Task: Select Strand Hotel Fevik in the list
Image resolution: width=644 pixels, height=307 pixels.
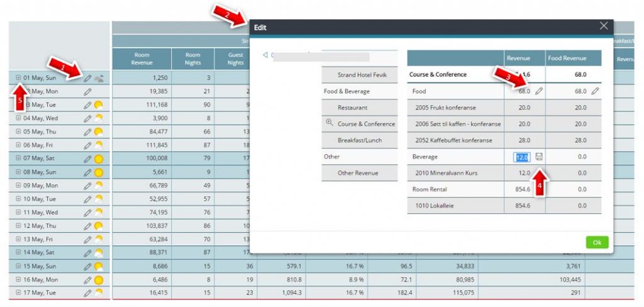Action: point(362,75)
